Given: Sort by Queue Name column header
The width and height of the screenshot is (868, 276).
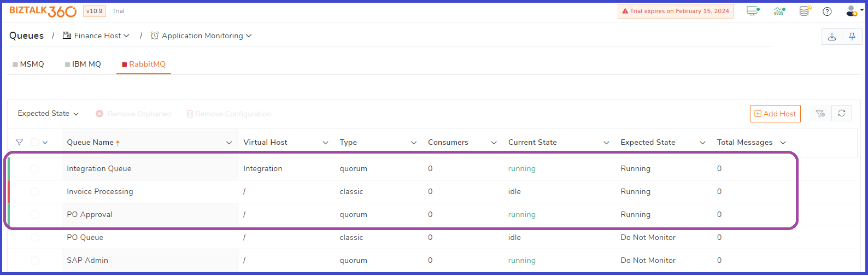Looking at the screenshot, I should click(91, 143).
